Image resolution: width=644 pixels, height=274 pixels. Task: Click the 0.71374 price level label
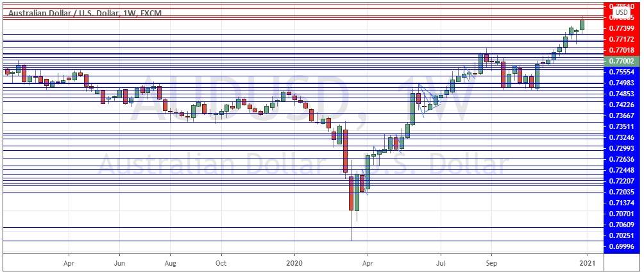tap(622, 203)
